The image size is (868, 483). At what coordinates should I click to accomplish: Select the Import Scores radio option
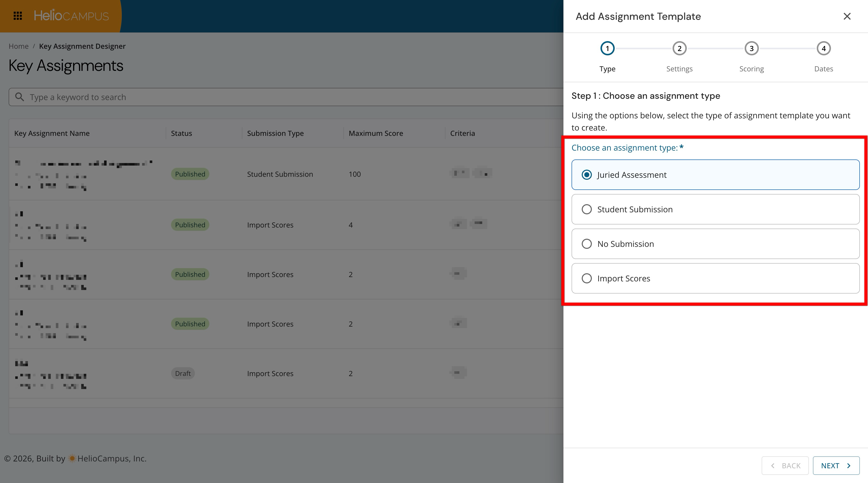click(587, 278)
